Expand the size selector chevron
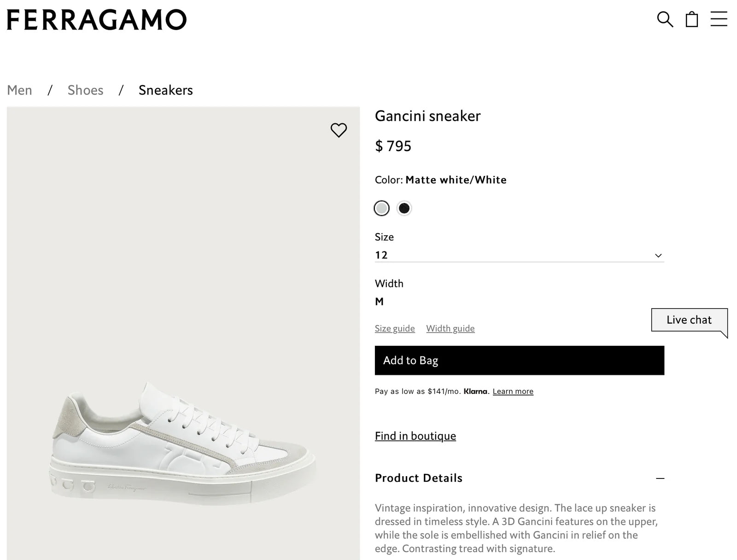Image resolution: width=737 pixels, height=560 pixels. [659, 255]
